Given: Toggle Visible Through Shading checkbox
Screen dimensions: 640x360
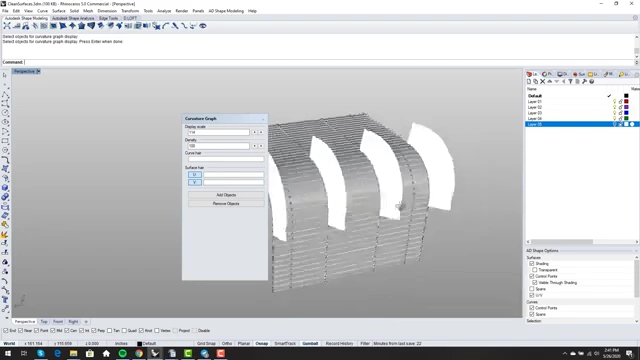Looking at the screenshot, I should click(535, 282).
